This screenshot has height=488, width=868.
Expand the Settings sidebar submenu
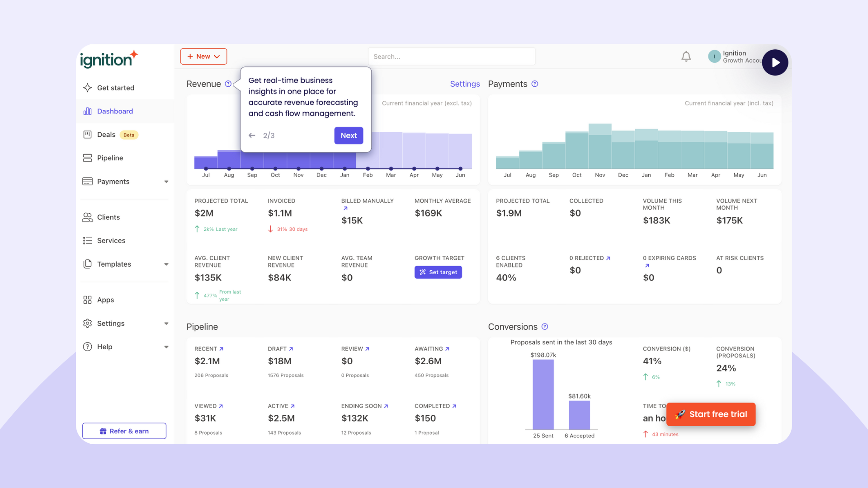166,324
